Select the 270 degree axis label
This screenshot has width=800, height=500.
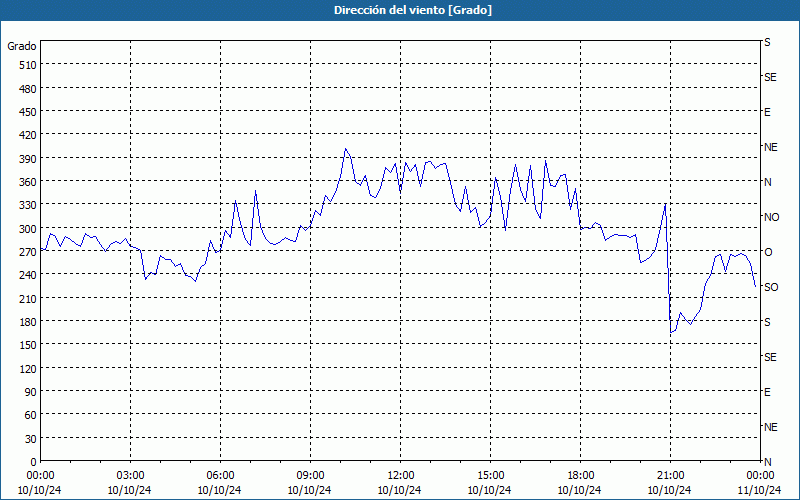tap(28, 252)
